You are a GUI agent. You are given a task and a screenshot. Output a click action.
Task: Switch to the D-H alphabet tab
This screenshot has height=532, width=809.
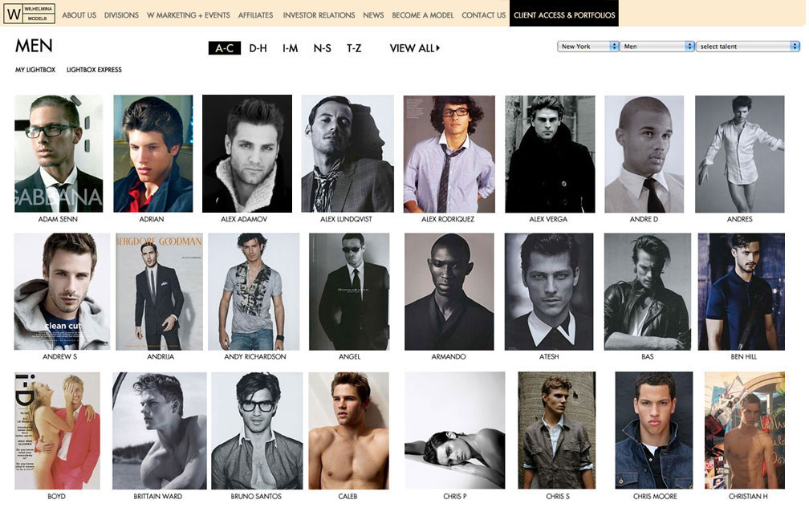click(x=258, y=48)
